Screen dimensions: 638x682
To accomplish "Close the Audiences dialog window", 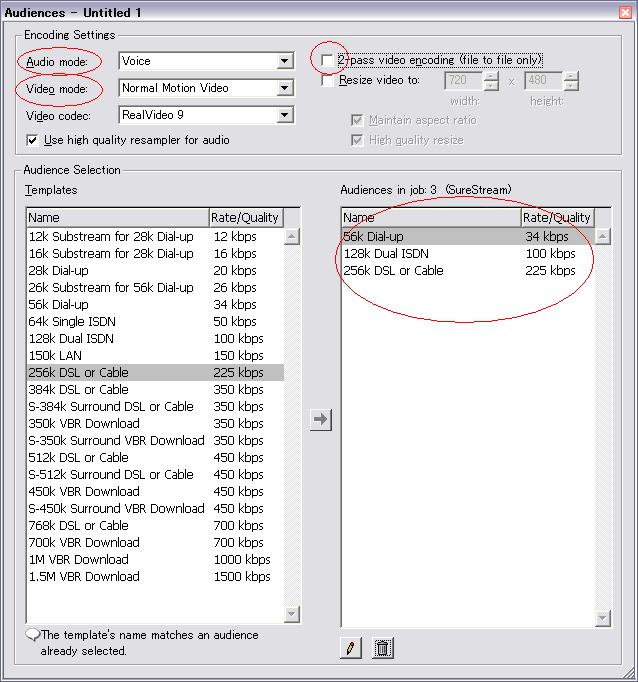I will pyautogui.click(x=625, y=12).
